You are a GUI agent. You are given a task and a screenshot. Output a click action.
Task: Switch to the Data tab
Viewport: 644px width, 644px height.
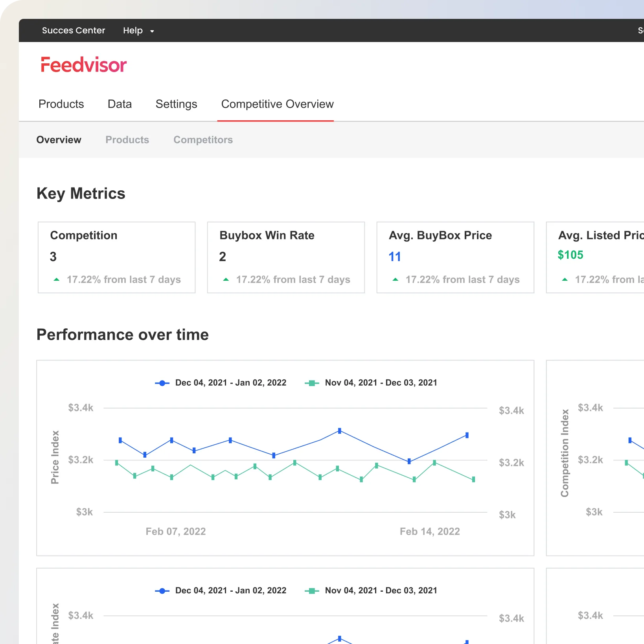coord(120,104)
